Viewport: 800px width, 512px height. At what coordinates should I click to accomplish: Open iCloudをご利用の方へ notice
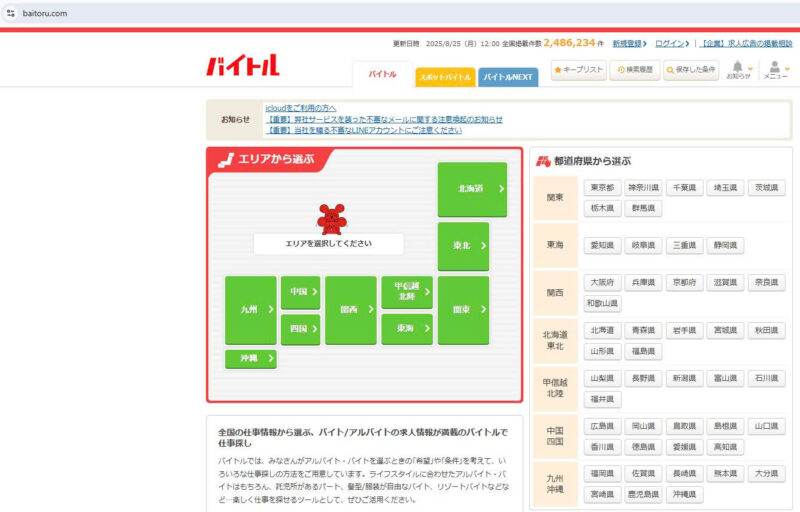tap(301, 108)
